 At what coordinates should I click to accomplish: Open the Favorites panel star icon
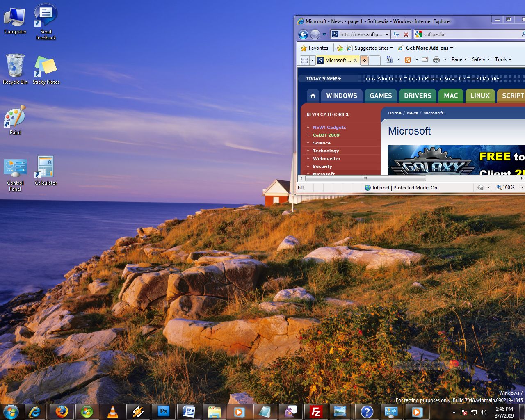[x=304, y=48]
